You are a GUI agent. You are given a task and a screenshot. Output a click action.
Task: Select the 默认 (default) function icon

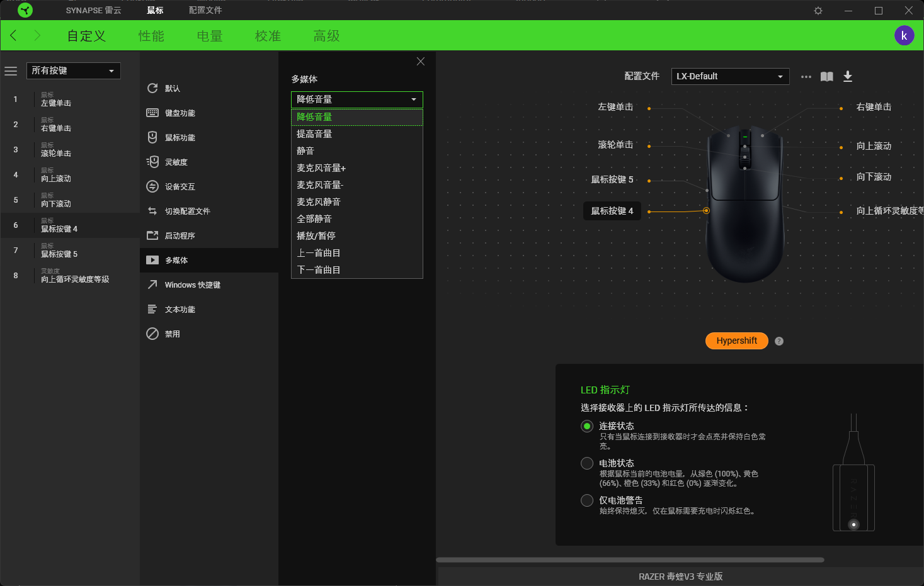tap(152, 88)
